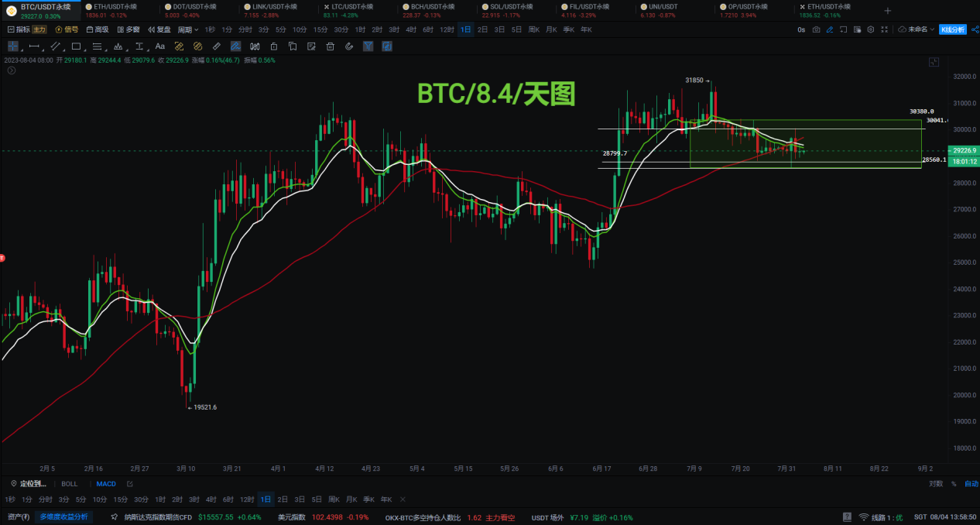Click the 资产 assets entry in the status bar
980x525 pixels.
[19, 516]
